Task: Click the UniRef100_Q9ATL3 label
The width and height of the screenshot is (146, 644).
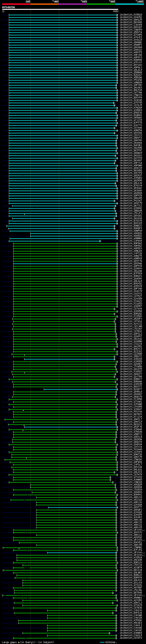Action: point(131,603)
